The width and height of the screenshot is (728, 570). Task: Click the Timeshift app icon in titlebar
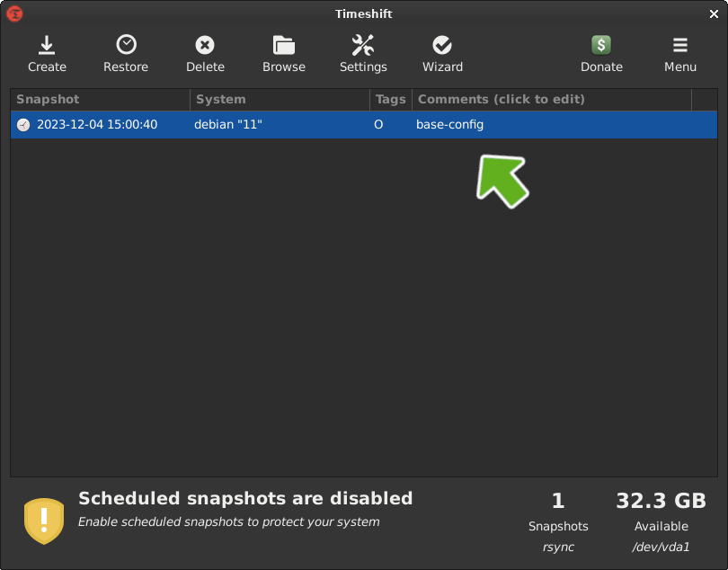[x=14, y=13]
